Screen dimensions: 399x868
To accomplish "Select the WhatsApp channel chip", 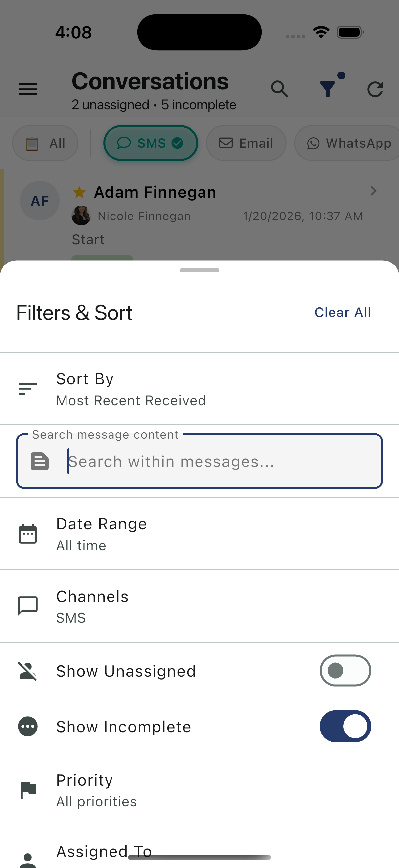I will click(349, 143).
